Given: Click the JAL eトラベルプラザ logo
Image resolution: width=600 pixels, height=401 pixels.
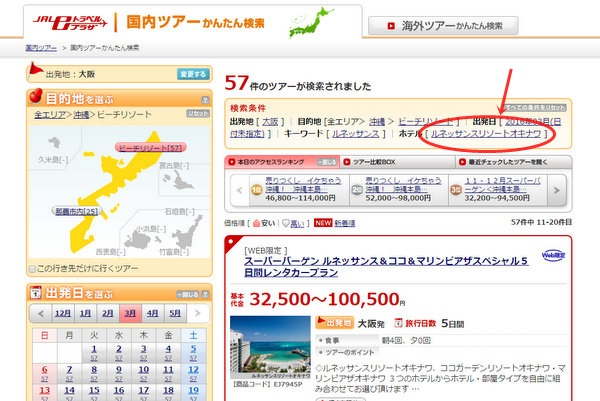Looking at the screenshot, I should pyautogui.click(x=70, y=23).
